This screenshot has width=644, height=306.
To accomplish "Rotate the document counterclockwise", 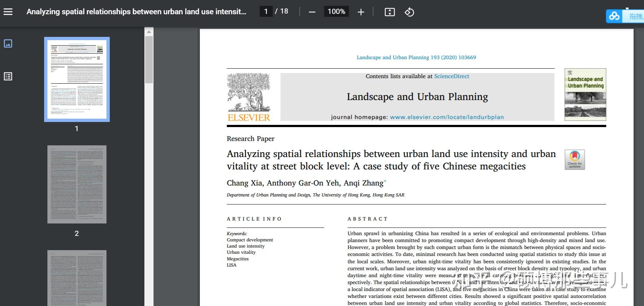I will tap(409, 12).
